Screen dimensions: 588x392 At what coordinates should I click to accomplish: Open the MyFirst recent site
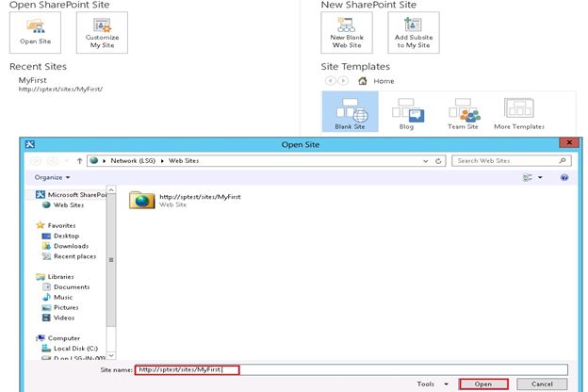point(33,80)
